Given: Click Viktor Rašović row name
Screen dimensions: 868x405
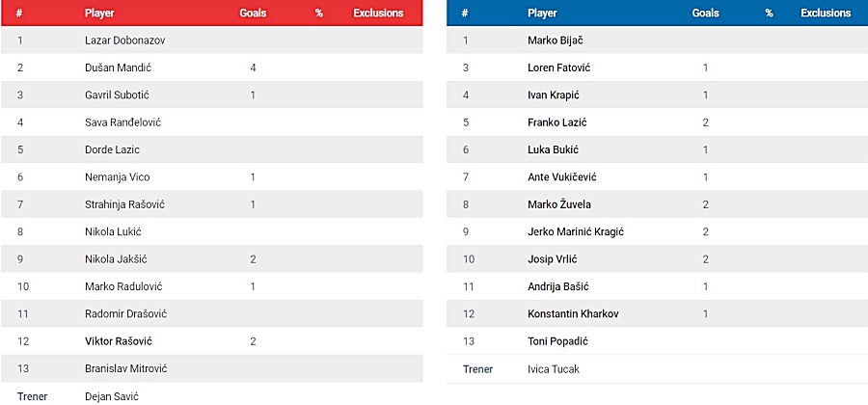Looking at the screenshot, I should (x=118, y=341).
